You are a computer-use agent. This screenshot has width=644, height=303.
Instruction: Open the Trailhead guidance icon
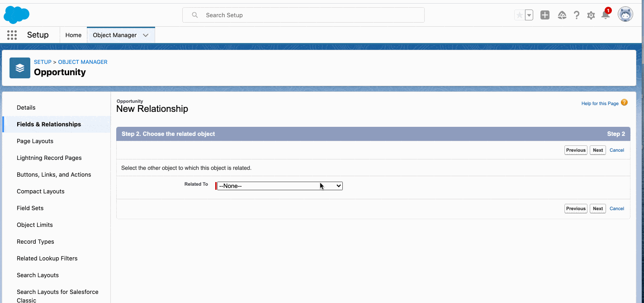(x=562, y=15)
